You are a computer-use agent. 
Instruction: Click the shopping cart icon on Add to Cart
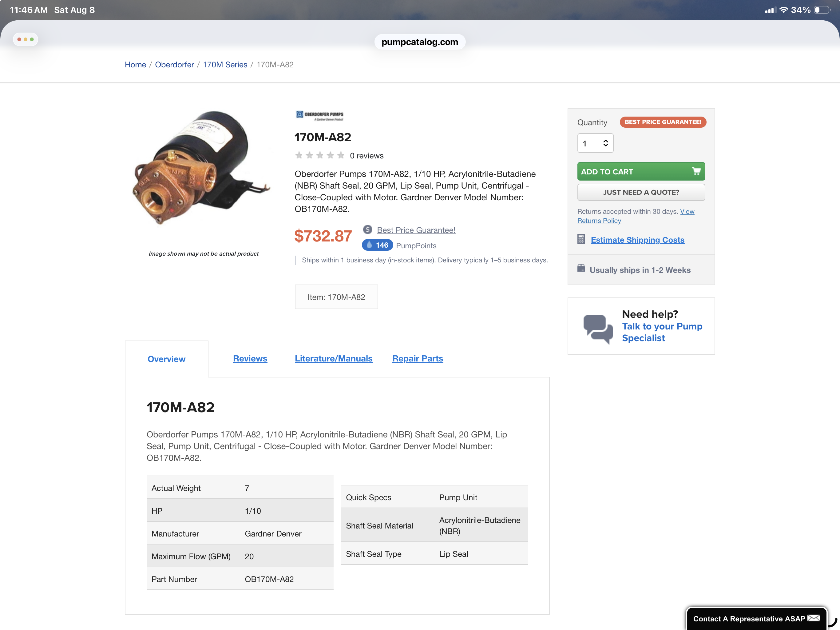[696, 171]
